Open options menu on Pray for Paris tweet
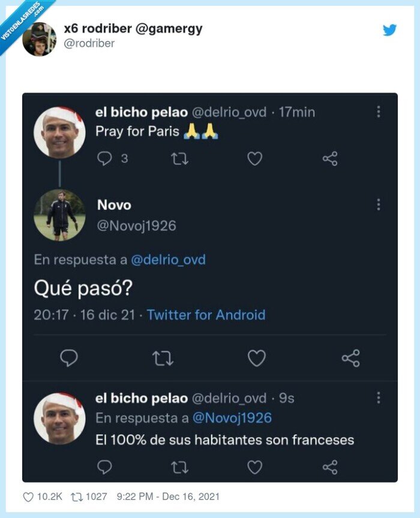The width and height of the screenshot is (420, 518). tap(379, 112)
